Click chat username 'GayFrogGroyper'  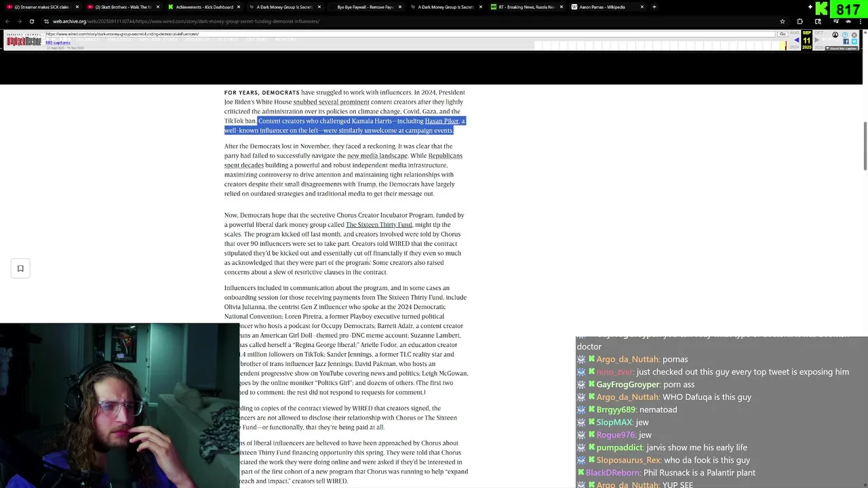coord(627,384)
